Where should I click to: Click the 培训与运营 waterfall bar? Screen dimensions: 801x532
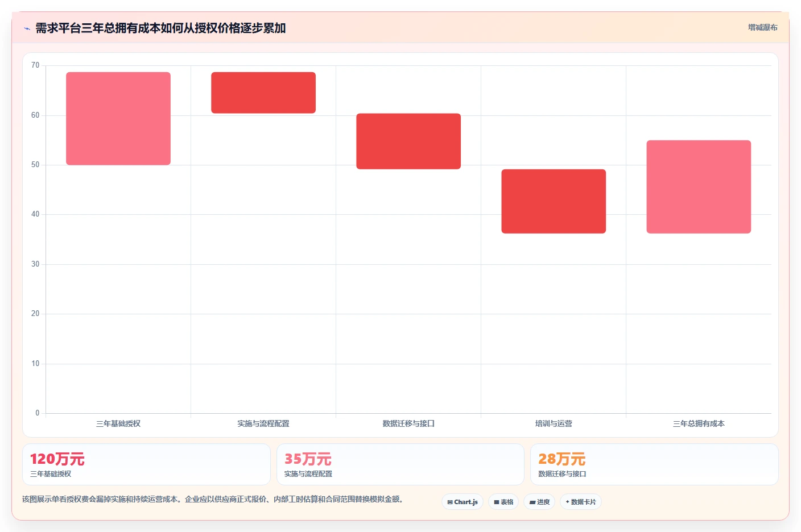click(554, 201)
